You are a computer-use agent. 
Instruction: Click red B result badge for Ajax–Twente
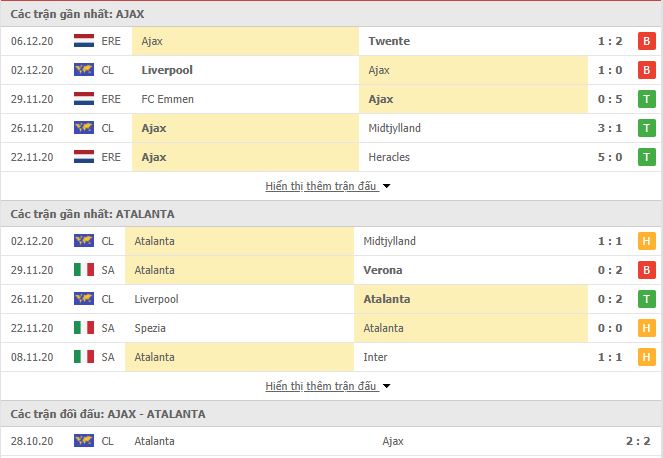tap(646, 41)
